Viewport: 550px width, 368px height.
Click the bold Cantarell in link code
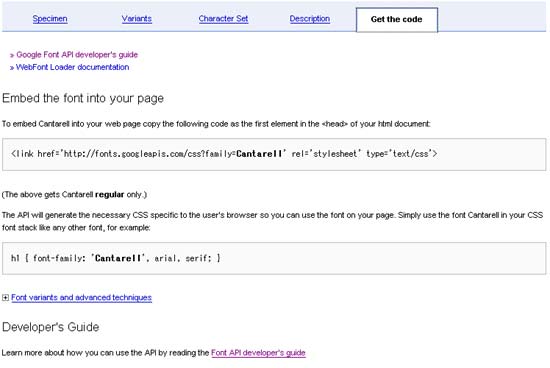[259, 154]
